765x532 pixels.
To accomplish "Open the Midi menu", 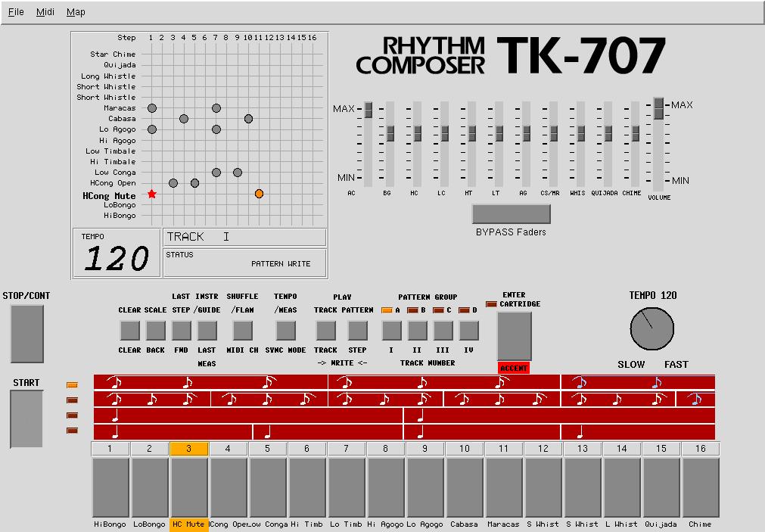I will 45,12.
